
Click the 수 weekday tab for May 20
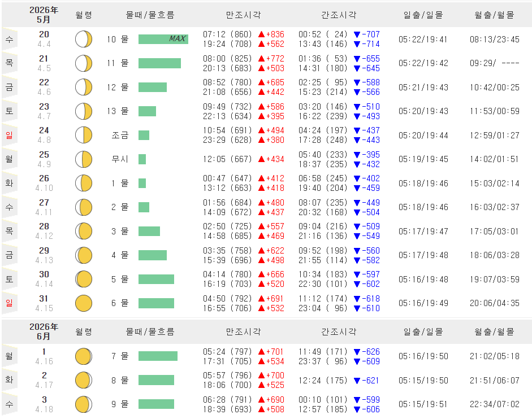click(9, 39)
